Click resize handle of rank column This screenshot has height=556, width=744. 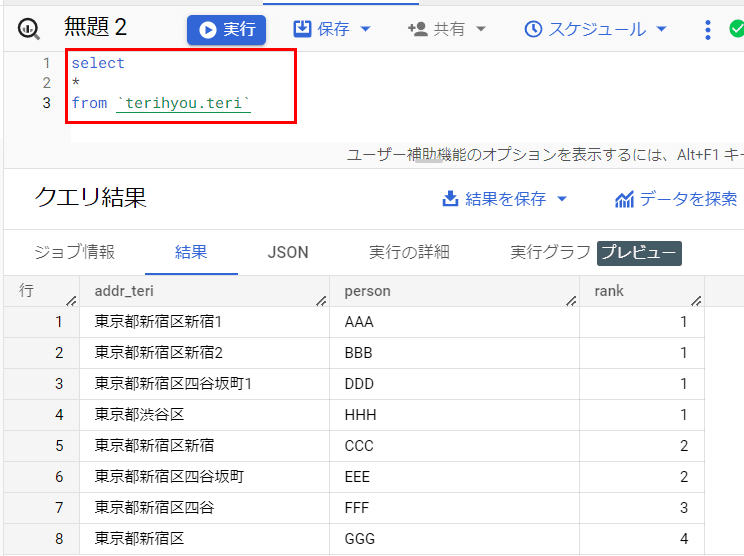coord(696,300)
